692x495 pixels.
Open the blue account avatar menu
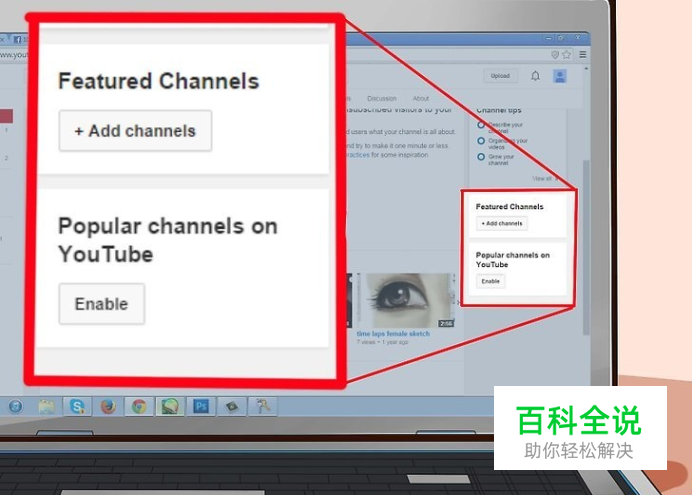pyautogui.click(x=560, y=76)
